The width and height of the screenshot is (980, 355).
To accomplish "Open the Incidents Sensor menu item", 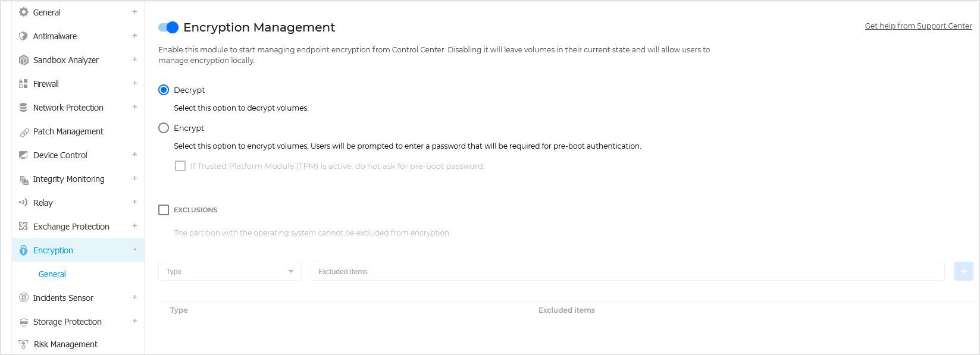I will (x=63, y=297).
